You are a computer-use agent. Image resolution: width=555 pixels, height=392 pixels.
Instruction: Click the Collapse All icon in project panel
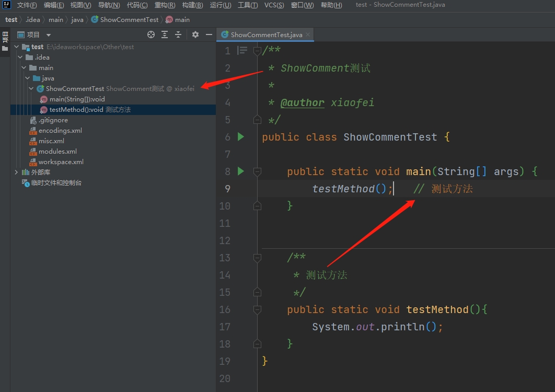point(178,34)
